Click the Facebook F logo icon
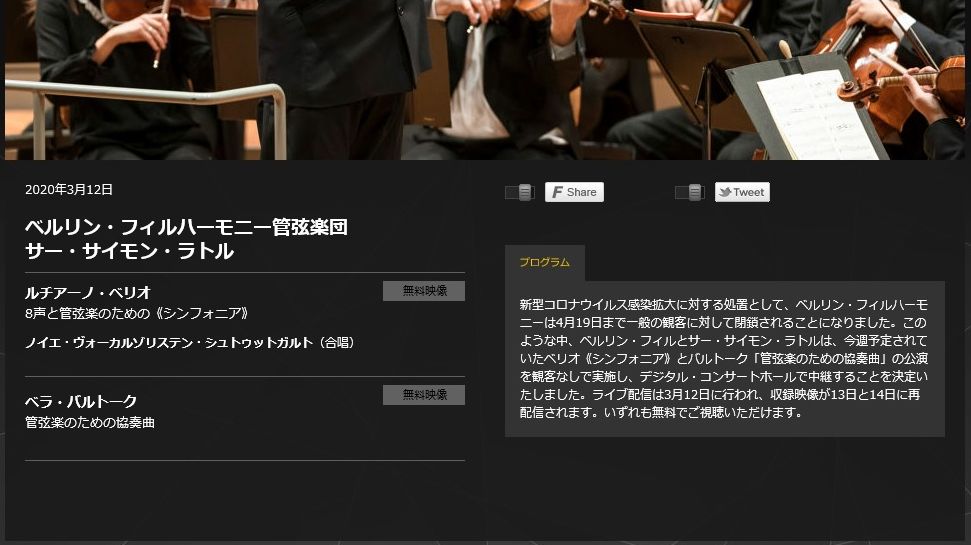971x545 pixels. click(557, 193)
